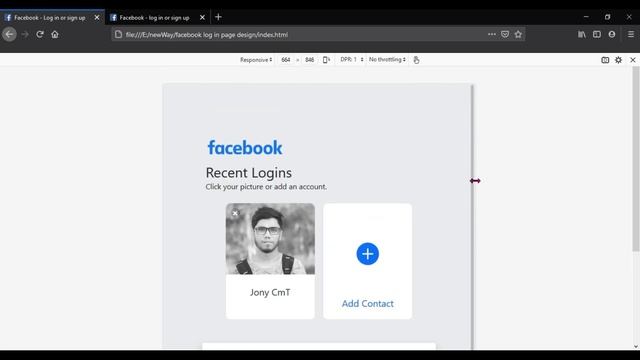The image size is (640, 360).
Task: Bookmark this page with the star icon
Action: tap(518, 34)
